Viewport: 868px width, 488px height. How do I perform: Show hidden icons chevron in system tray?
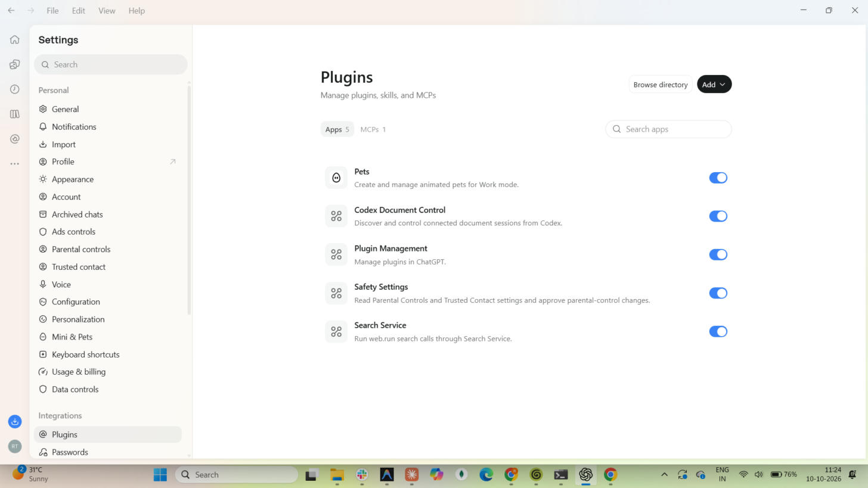[x=664, y=474]
